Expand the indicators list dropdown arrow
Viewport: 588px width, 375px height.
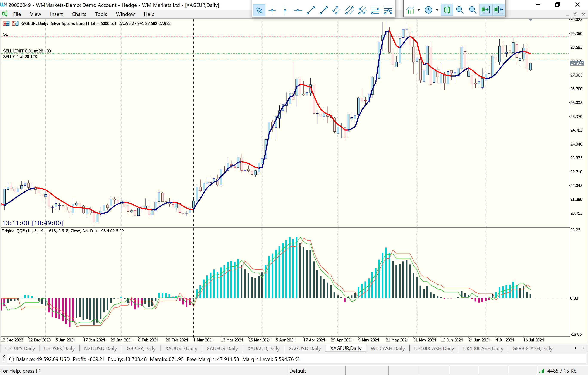coord(419,10)
